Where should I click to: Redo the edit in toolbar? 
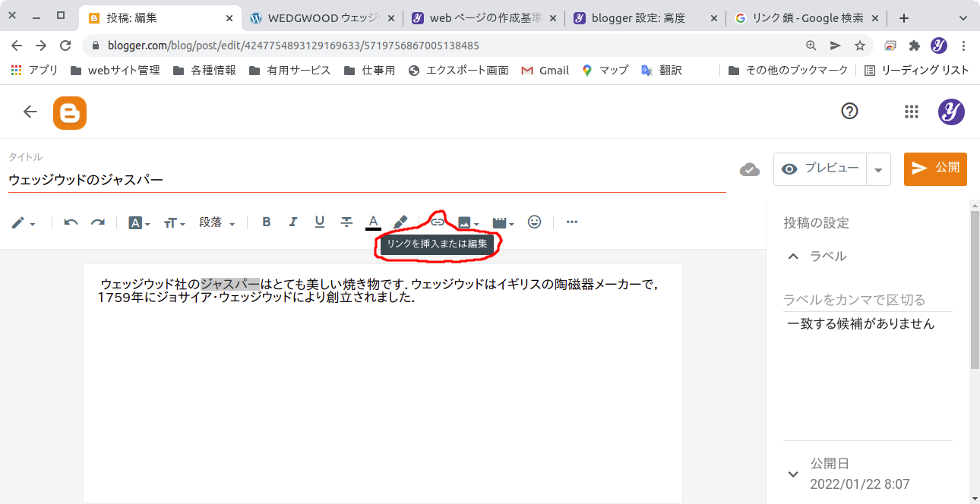point(98,222)
